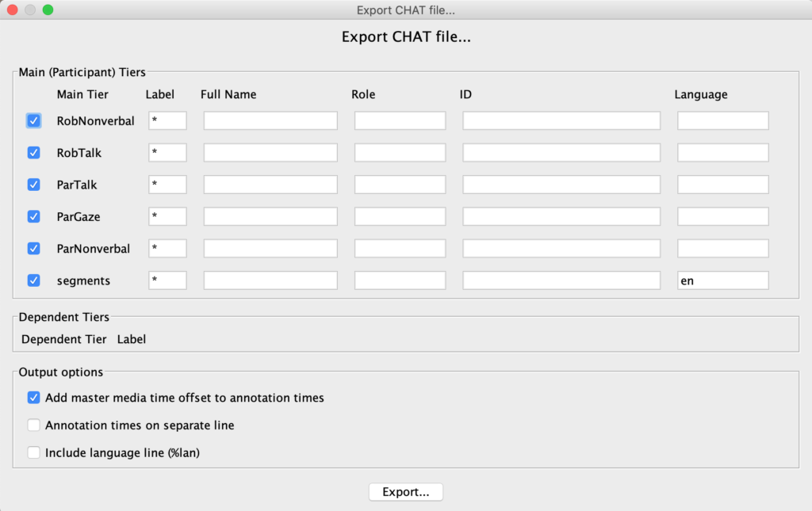
Task: Click the ParGaze Full Name field
Action: tap(270, 216)
